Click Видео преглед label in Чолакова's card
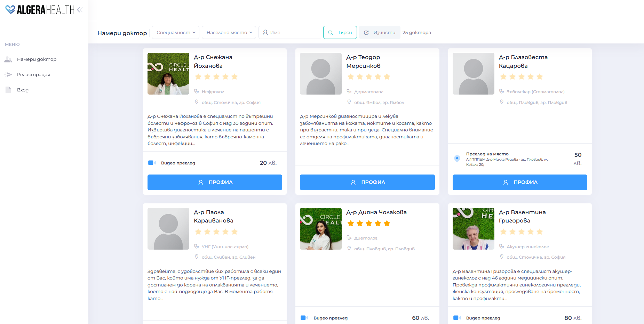 coord(331,318)
